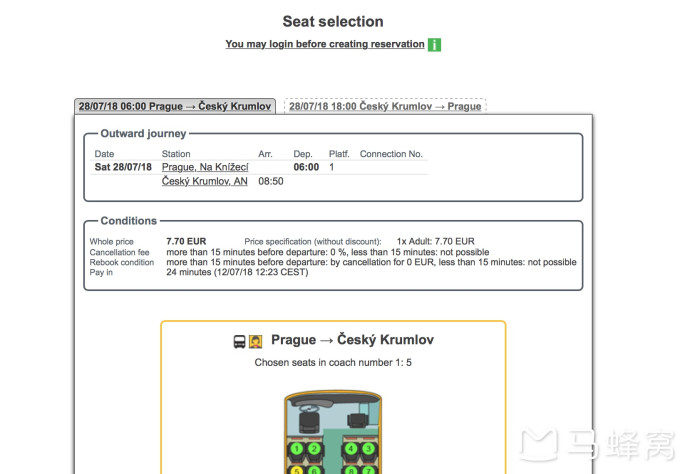Select seat number 1 on the coach
This screenshot has width=680, height=474.
click(x=297, y=449)
